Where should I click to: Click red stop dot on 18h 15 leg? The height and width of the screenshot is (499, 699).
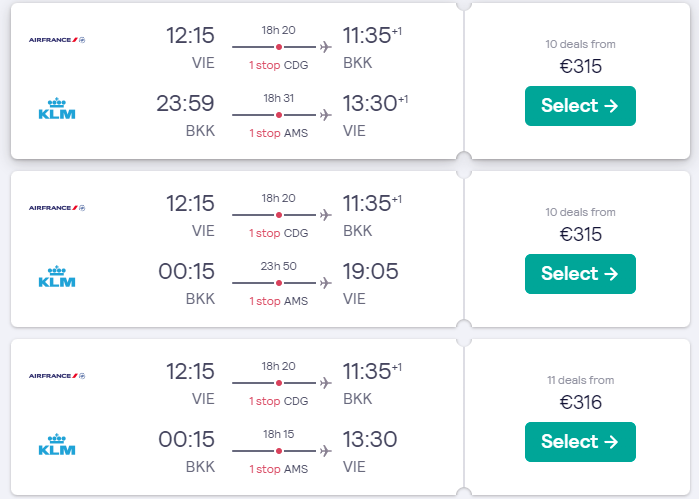click(279, 451)
